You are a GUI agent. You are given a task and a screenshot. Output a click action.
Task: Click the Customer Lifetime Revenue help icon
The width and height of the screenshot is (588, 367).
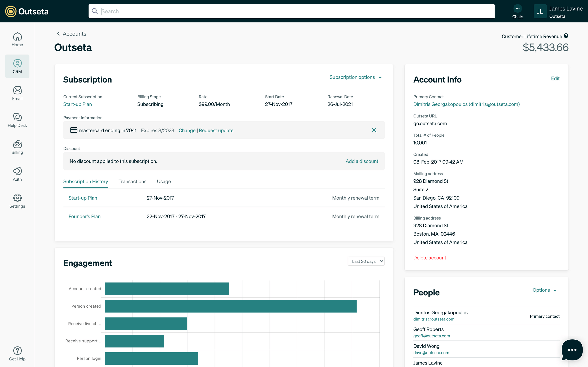pyautogui.click(x=566, y=36)
